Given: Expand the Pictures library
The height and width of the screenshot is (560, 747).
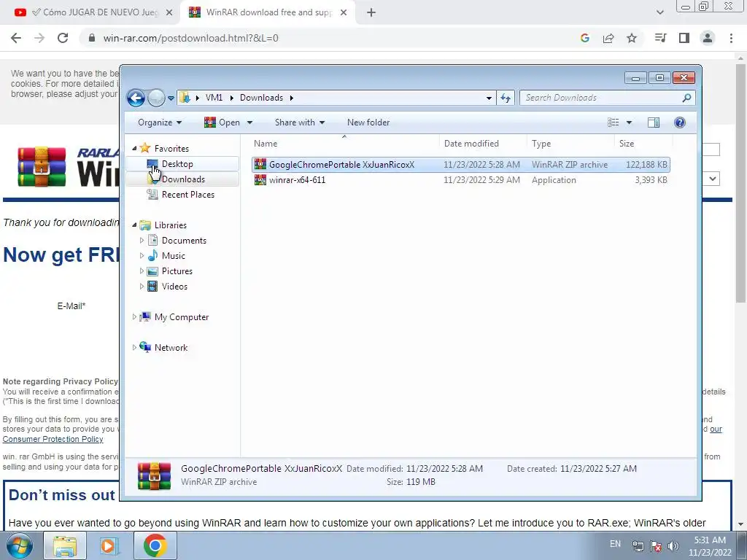Looking at the screenshot, I should [x=142, y=271].
